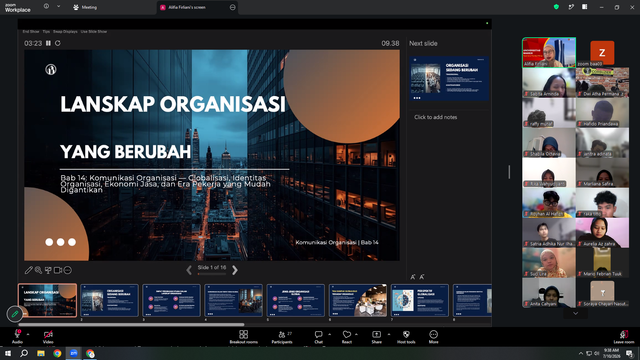Select Alifia Firlani's video tile
The image size is (640, 360).
pyautogui.click(x=549, y=52)
